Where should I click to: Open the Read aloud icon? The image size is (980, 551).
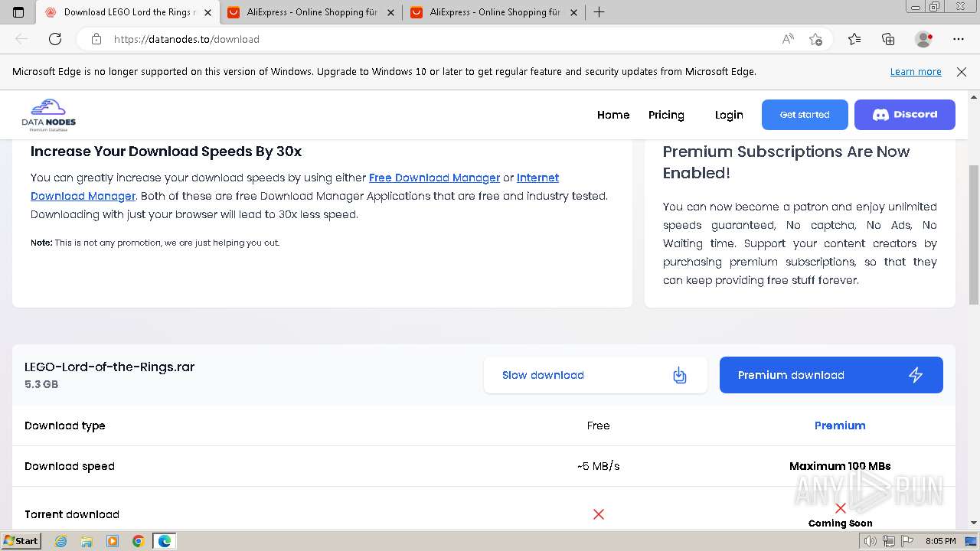(x=788, y=39)
